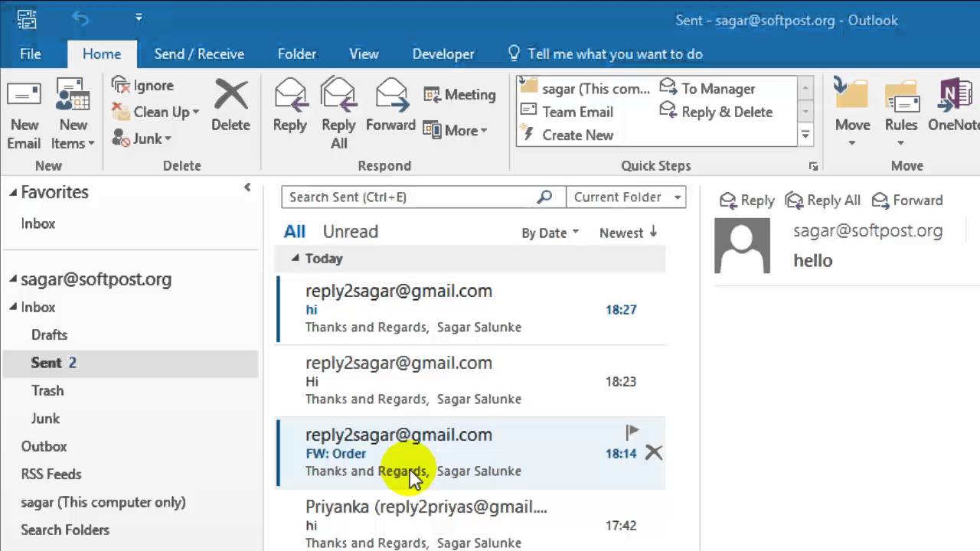Select the Create New quick step

click(567, 135)
